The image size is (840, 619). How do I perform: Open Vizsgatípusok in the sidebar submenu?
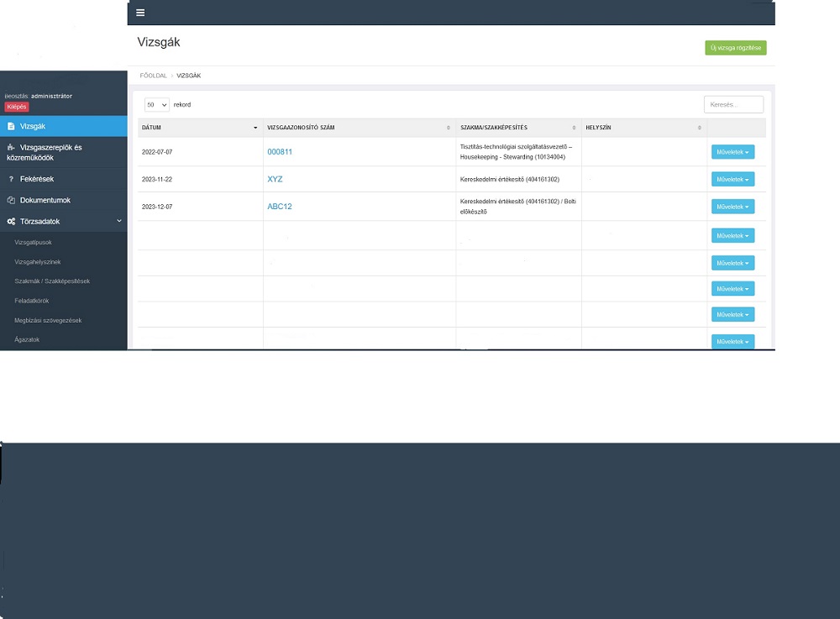(x=33, y=243)
